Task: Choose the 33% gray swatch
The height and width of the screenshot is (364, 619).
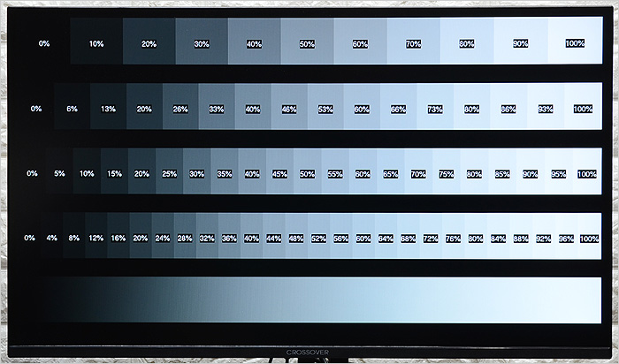Action: click(x=216, y=109)
